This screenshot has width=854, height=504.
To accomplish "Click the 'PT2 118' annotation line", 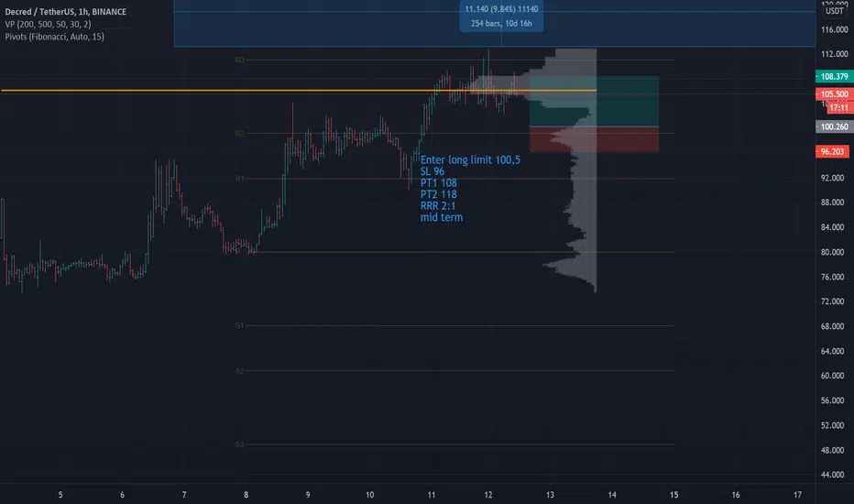I will point(438,194).
